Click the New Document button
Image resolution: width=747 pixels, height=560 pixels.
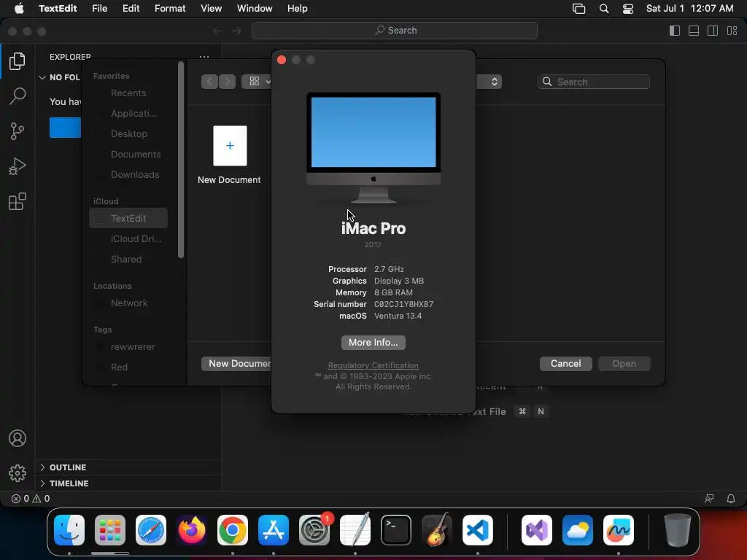point(236,363)
